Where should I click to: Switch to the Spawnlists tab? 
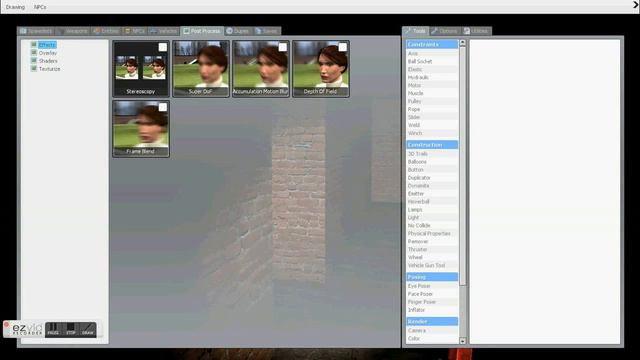(36, 31)
